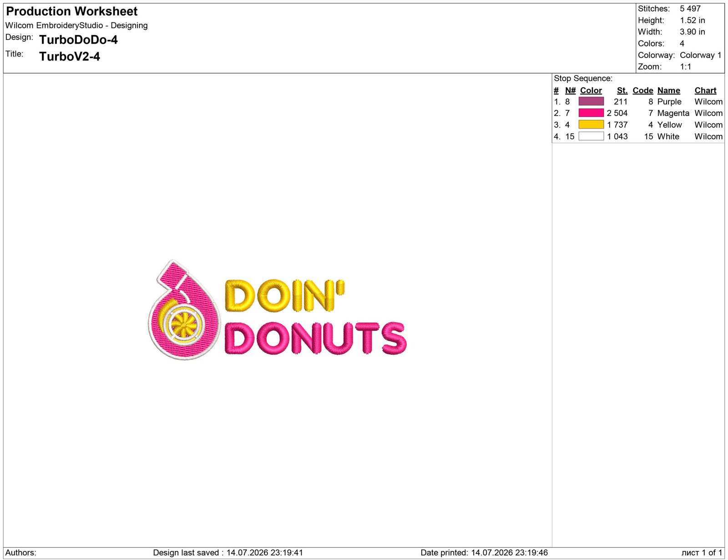
Task: Click the 'Name' column header
Action: pyautogui.click(x=669, y=91)
